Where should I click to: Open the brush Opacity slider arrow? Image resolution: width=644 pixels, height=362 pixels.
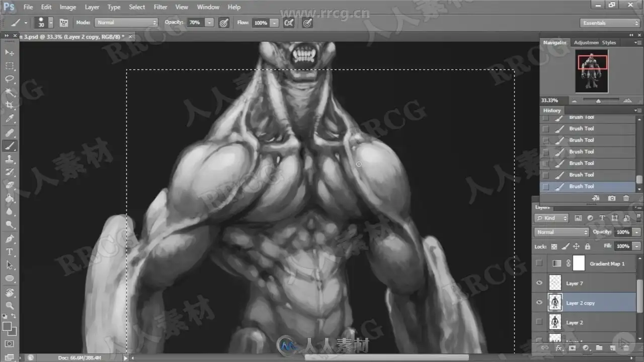click(x=209, y=23)
